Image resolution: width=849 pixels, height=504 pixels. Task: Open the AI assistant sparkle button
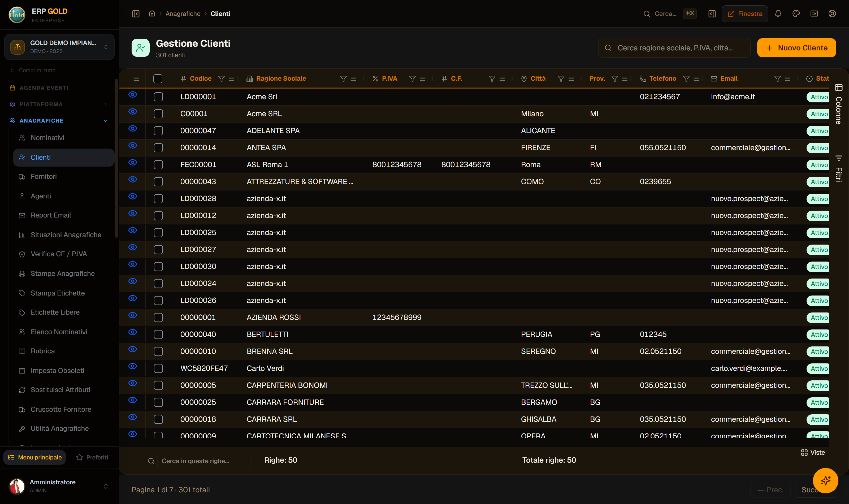click(825, 481)
